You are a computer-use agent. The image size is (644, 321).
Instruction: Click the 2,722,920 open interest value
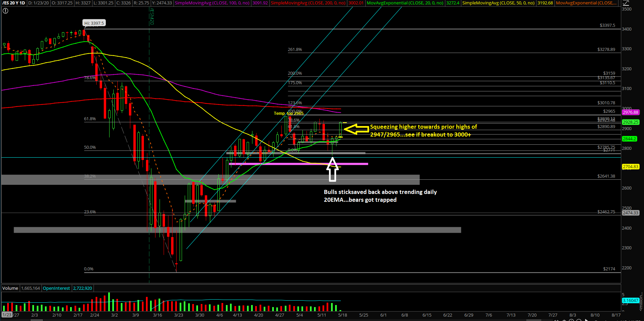tap(83, 288)
